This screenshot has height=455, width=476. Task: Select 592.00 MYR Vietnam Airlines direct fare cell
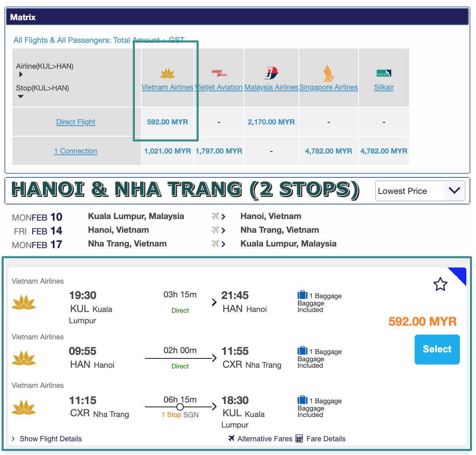tap(167, 122)
